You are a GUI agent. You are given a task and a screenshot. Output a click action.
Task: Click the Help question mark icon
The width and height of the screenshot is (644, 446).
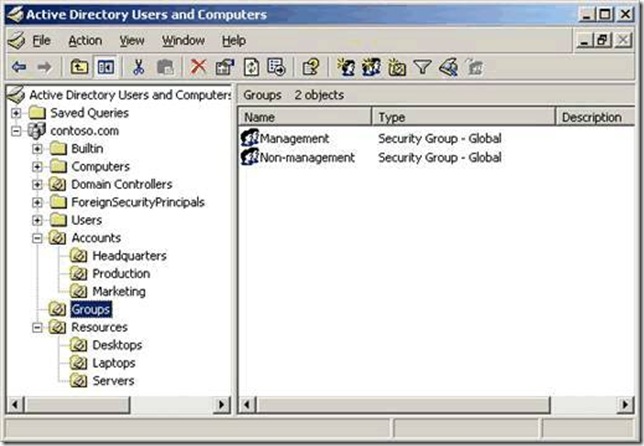click(x=311, y=67)
